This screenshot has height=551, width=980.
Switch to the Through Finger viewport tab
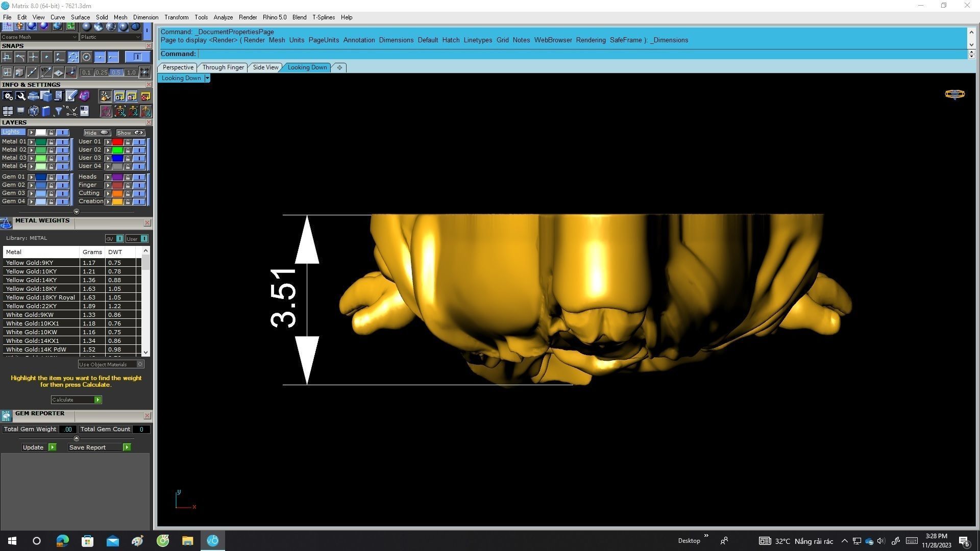pos(223,67)
